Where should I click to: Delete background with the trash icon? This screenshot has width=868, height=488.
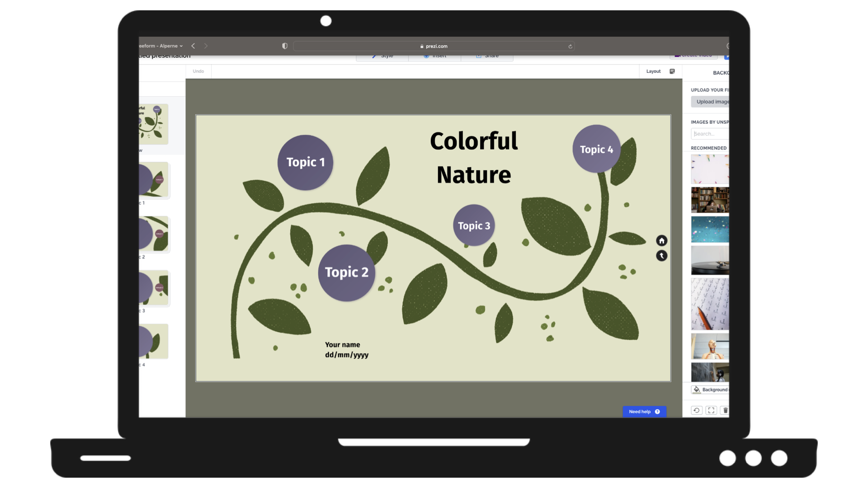[x=725, y=410]
